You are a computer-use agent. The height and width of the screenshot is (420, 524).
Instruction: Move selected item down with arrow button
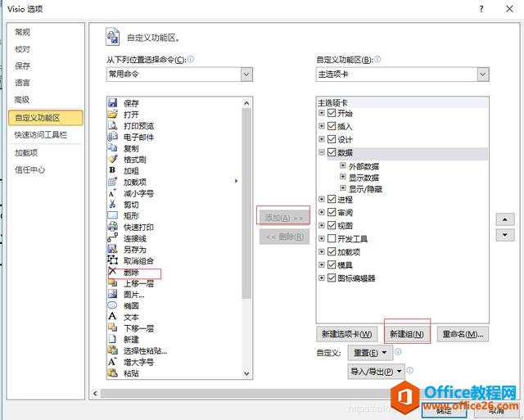505,234
